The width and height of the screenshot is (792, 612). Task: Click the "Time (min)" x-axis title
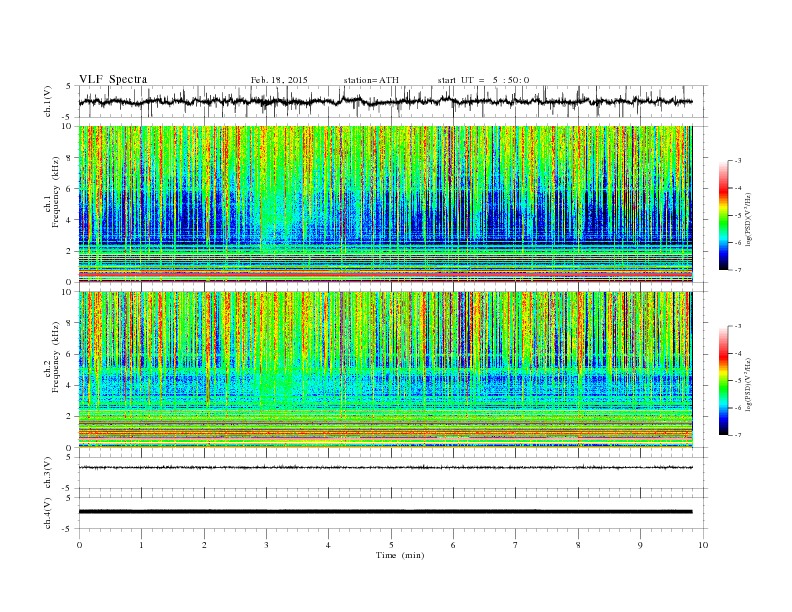[400, 555]
